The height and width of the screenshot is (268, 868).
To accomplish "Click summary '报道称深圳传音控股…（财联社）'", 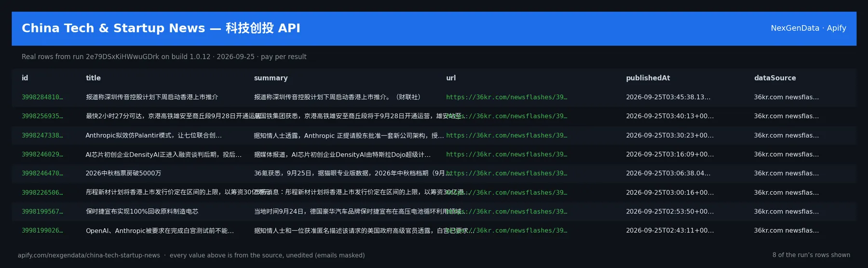I will point(339,97).
